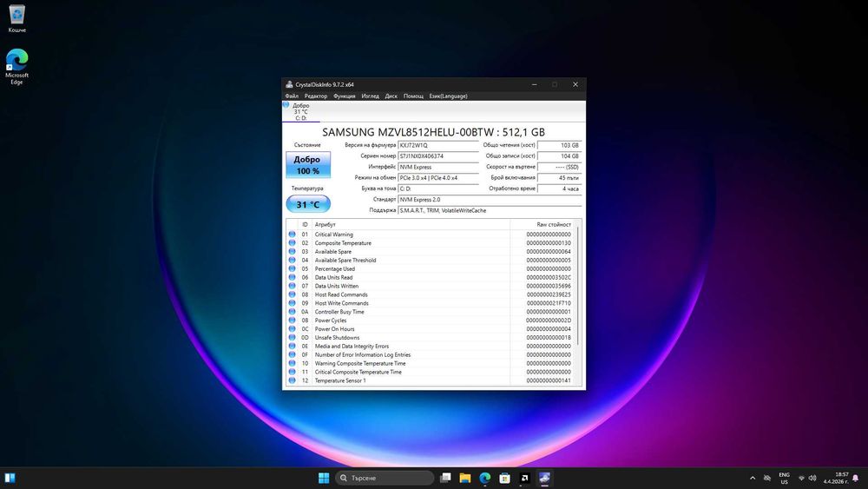Click the status dot for Temperature Sensor 1
868x489 pixels.
click(x=292, y=380)
